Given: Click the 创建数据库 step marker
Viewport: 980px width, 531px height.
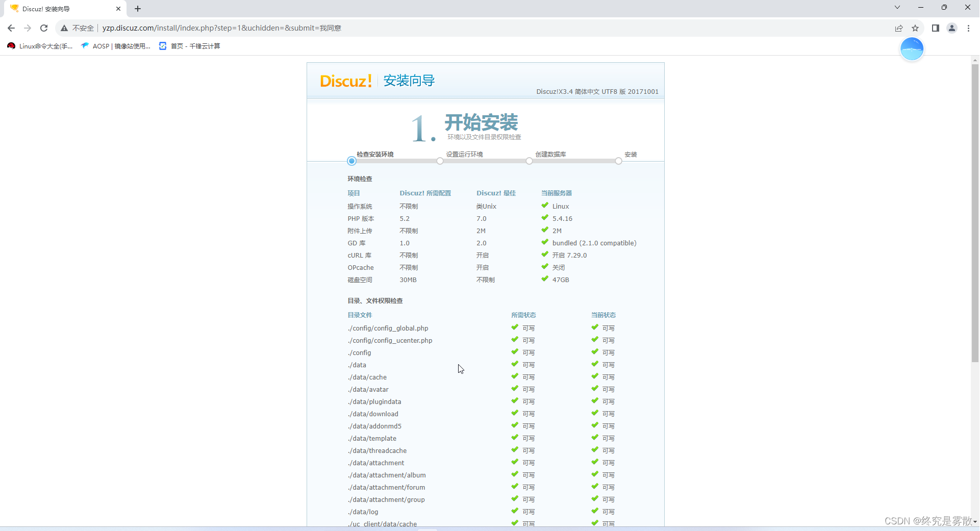Looking at the screenshot, I should coord(529,161).
